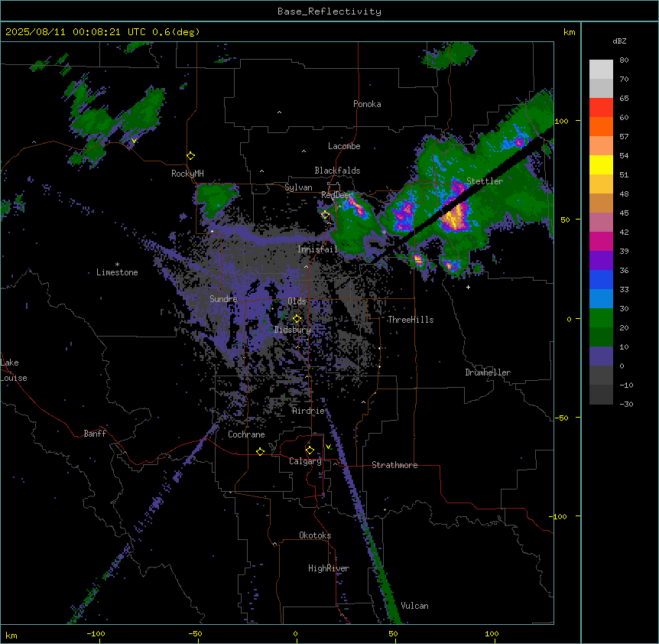Click the Banff label

(x=95, y=434)
